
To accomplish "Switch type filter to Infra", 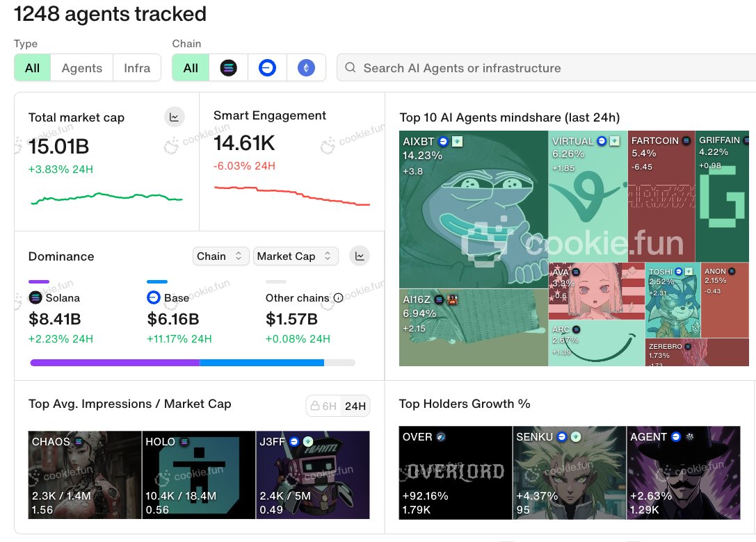I will coord(137,68).
